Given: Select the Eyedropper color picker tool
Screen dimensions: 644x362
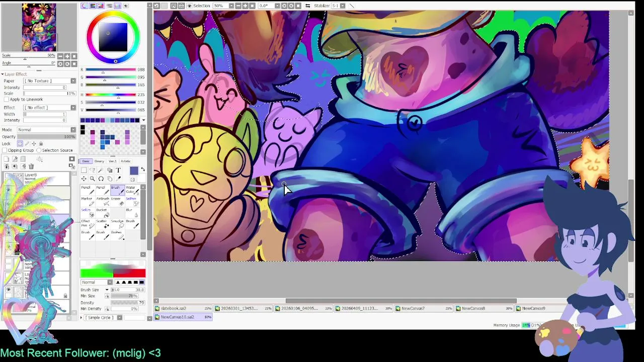Looking at the screenshot, I should (x=118, y=178).
